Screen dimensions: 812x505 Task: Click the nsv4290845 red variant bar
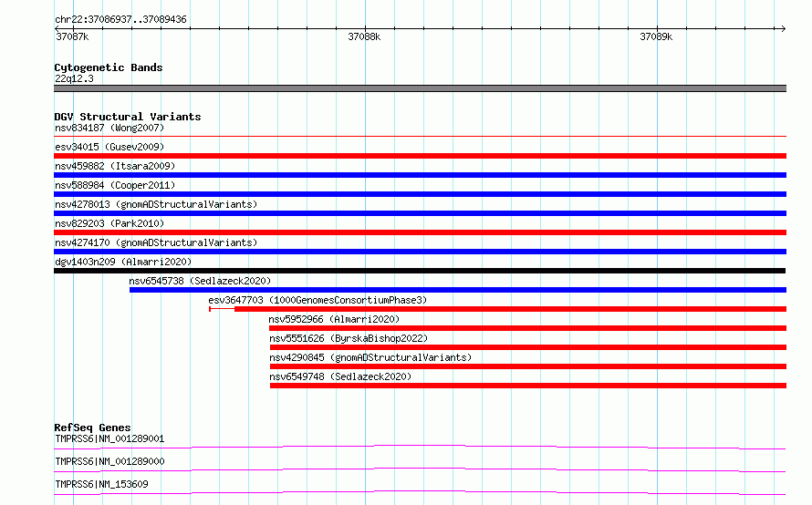(x=528, y=366)
